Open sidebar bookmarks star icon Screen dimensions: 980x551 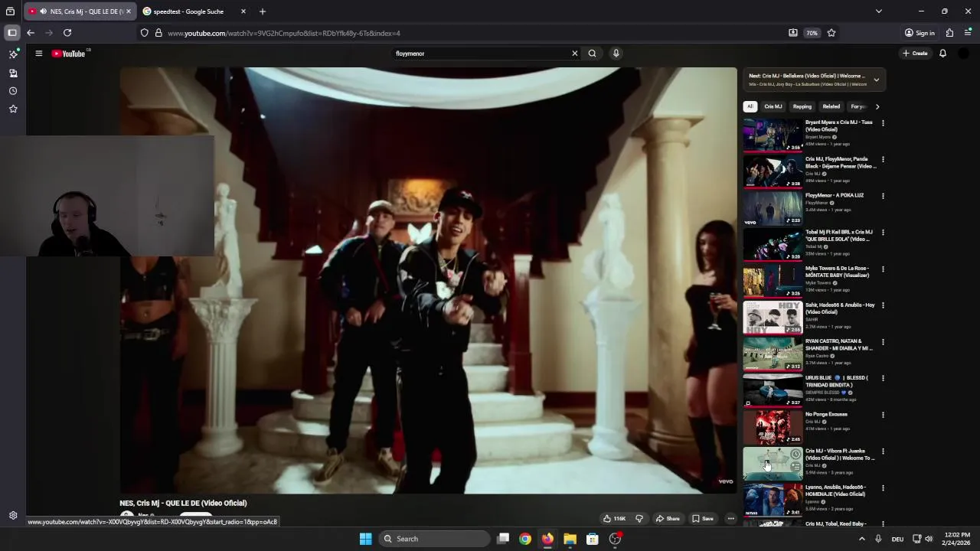(13, 109)
